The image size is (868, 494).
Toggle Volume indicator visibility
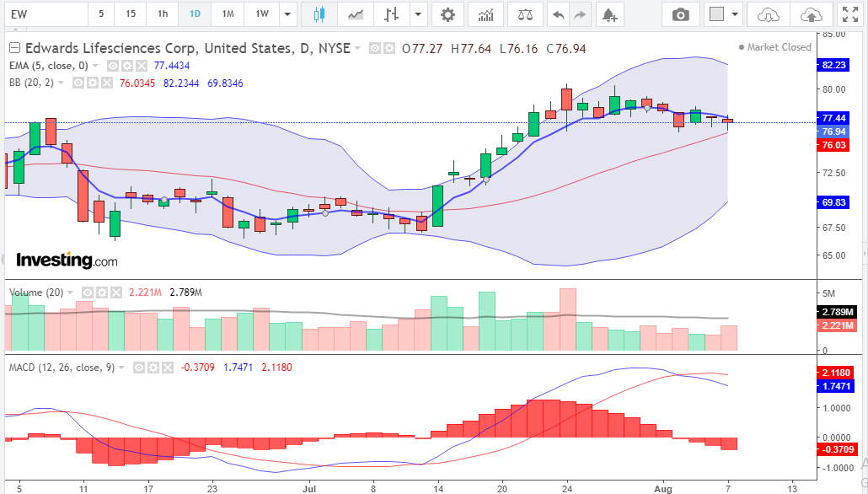[x=88, y=293]
